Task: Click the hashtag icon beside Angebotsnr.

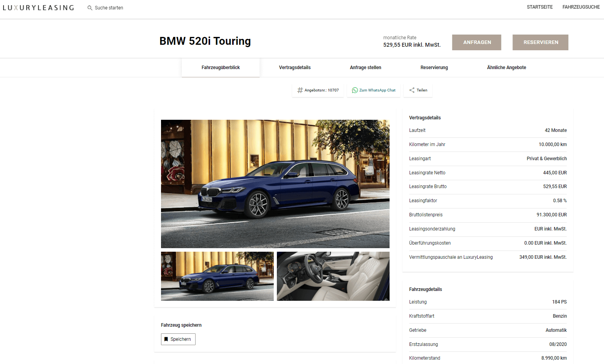Action: pos(300,90)
